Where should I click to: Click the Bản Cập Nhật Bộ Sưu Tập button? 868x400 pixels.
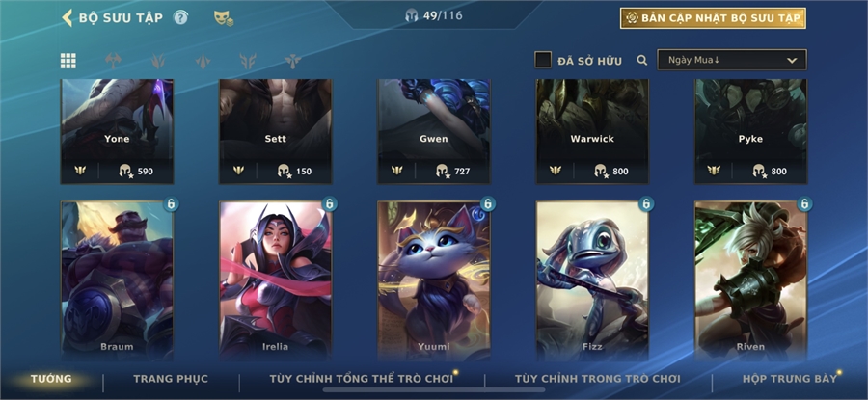(x=713, y=18)
